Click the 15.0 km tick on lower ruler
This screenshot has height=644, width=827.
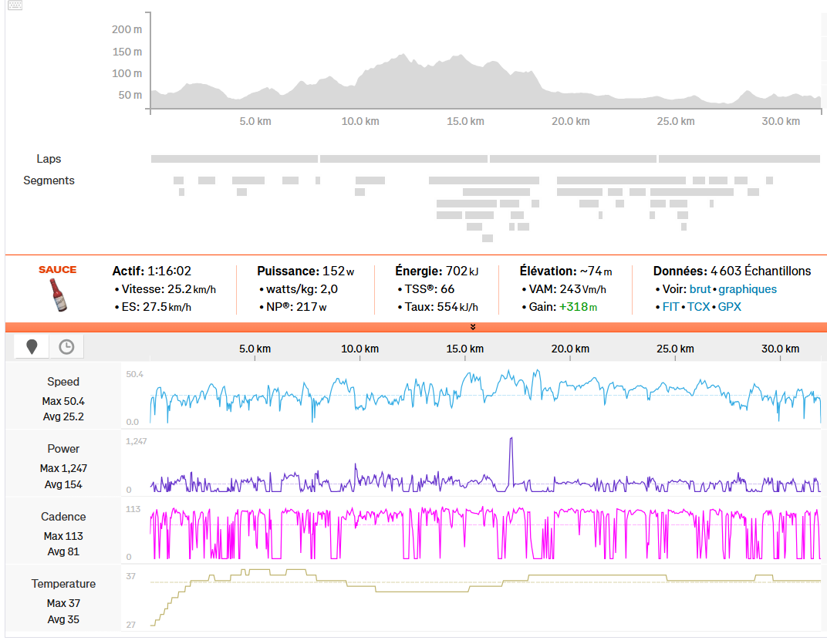click(x=464, y=349)
